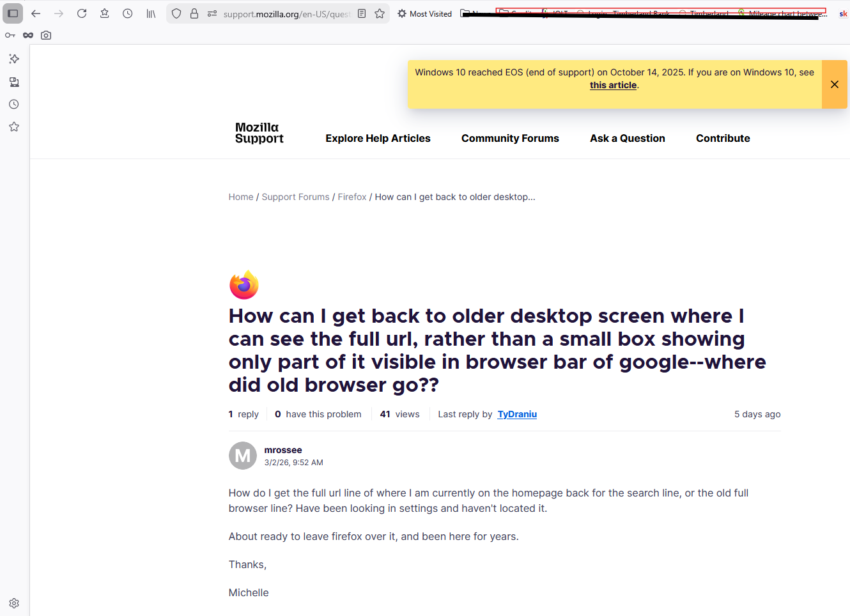
Task: Open the Library toolbar button
Action: pos(151,13)
